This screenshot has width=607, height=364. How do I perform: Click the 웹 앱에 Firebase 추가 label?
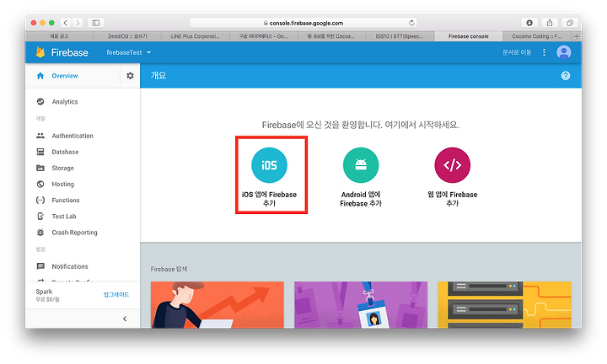[452, 199]
